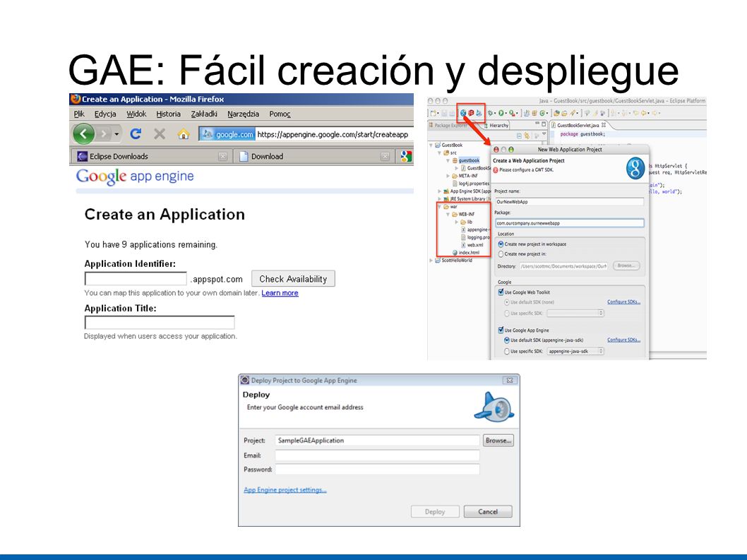Switch to Eclipse Downloads tab
The image size is (747, 560).
click(x=151, y=156)
